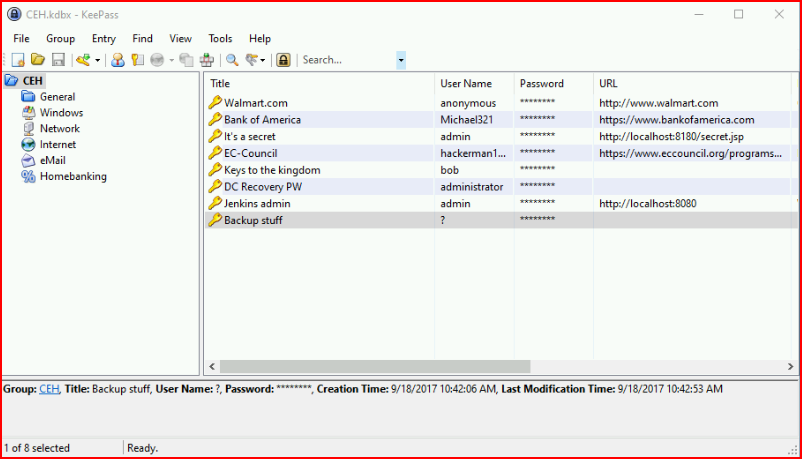Screen dimensions: 802x459
Task: Select the Network group
Action: (x=60, y=128)
